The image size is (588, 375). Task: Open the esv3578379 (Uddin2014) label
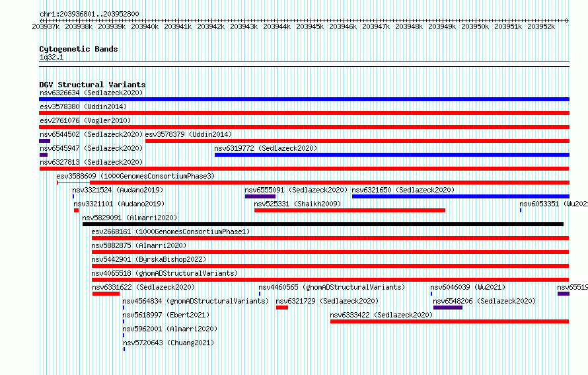point(189,134)
